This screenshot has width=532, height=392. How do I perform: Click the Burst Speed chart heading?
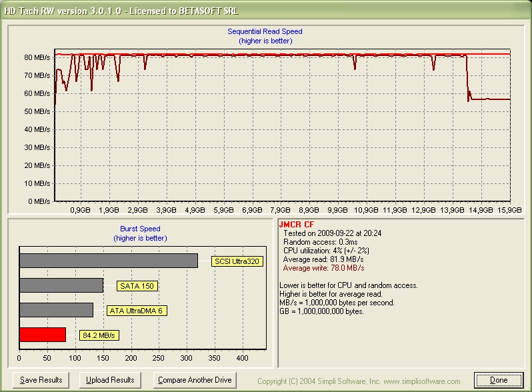[140, 229]
